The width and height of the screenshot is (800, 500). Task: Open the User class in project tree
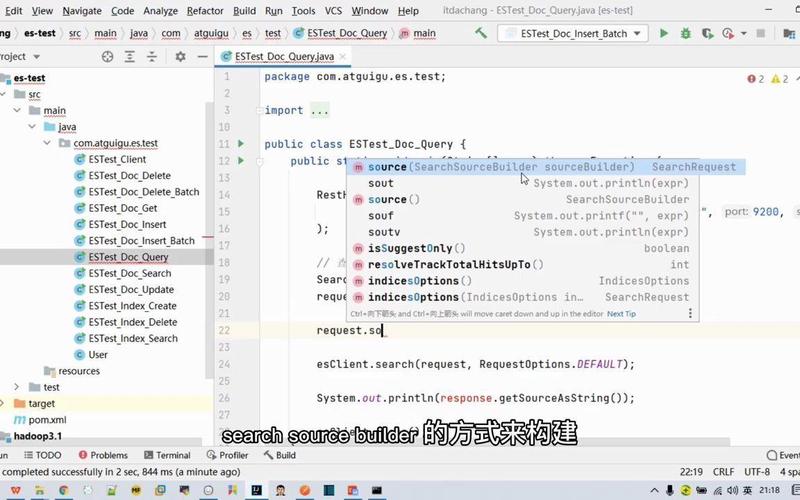pos(97,355)
